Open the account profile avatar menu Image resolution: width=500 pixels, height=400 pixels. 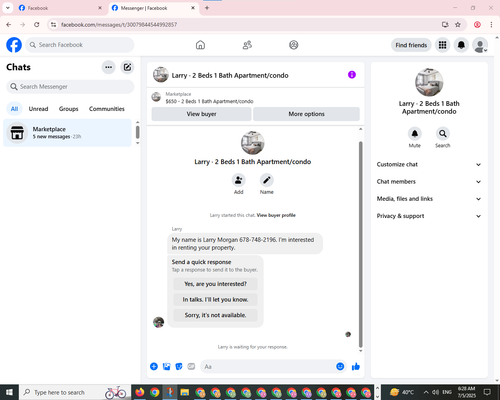(x=480, y=45)
